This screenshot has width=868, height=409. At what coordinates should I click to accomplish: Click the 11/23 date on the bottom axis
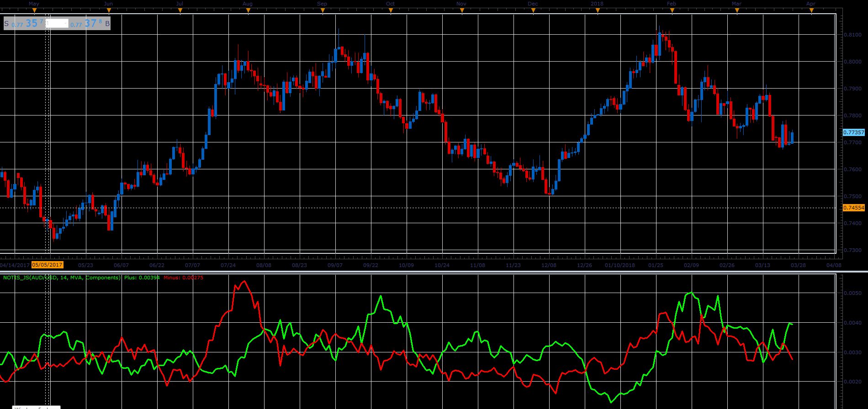coord(513,265)
